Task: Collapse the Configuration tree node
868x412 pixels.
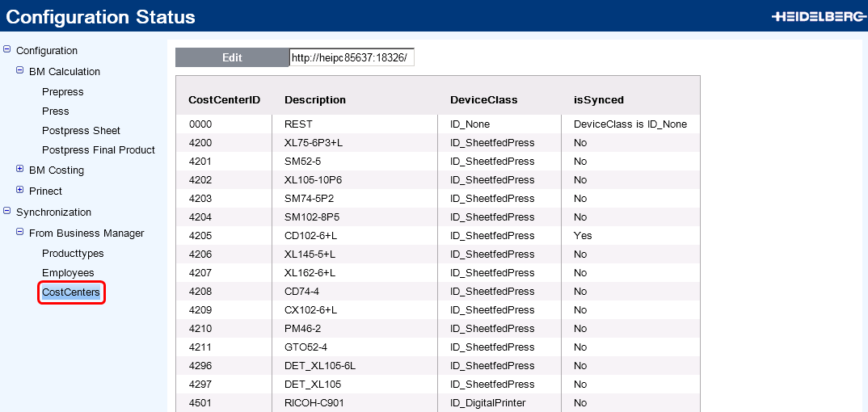Action: (x=7, y=50)
